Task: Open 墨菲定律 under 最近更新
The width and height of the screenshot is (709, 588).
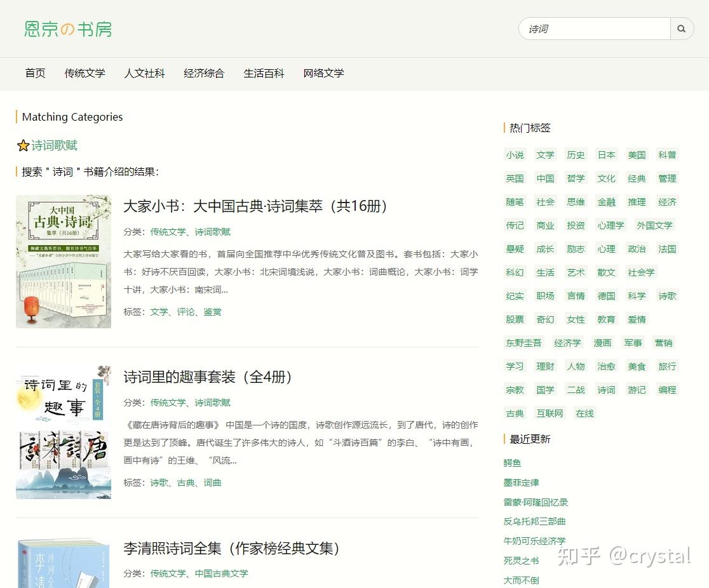Action: (x=522, y=482)
